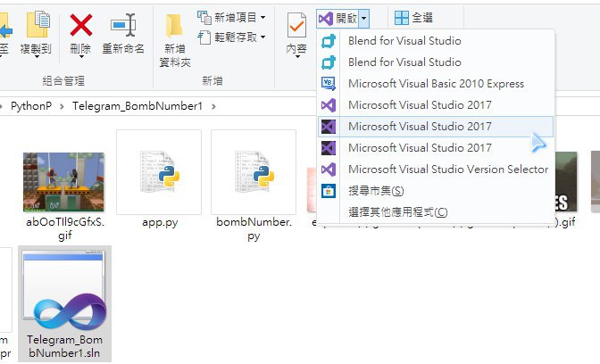
Task: Open the New item (新增項目) dropdown arrow
Action: click(x=262, y=17)
